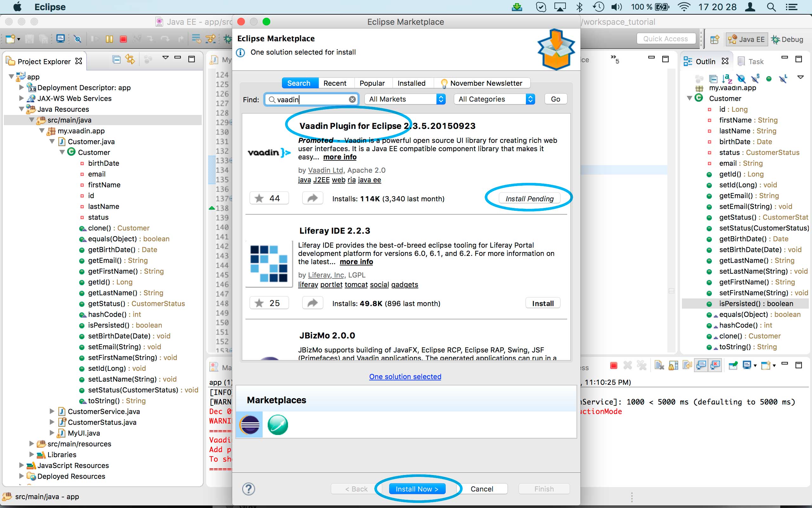Click Clear Console icon
Image resolution: width=812 pixels, height=508 pixels.
pyautogui.click(x=659, y=365)
